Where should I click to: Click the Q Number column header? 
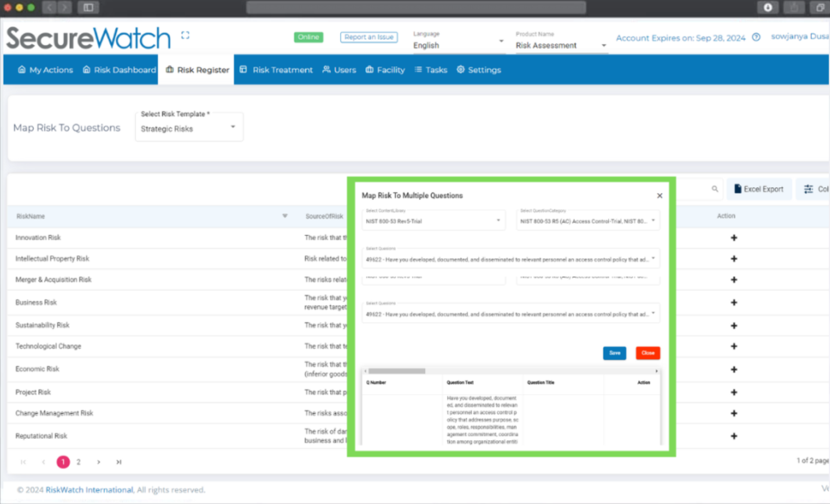point(376,383)
